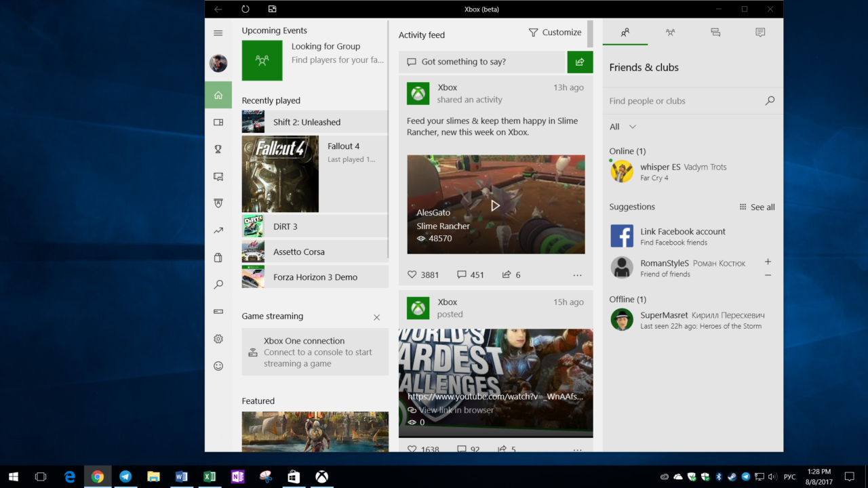Image resolution: width=868 pixels, height=488 pixels.
Task: Click the back arrow in title bar
Action: tap(218, 9)
